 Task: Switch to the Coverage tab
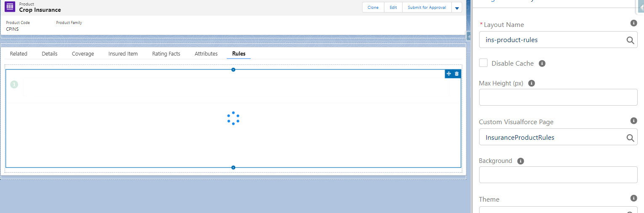click(83, 54)
